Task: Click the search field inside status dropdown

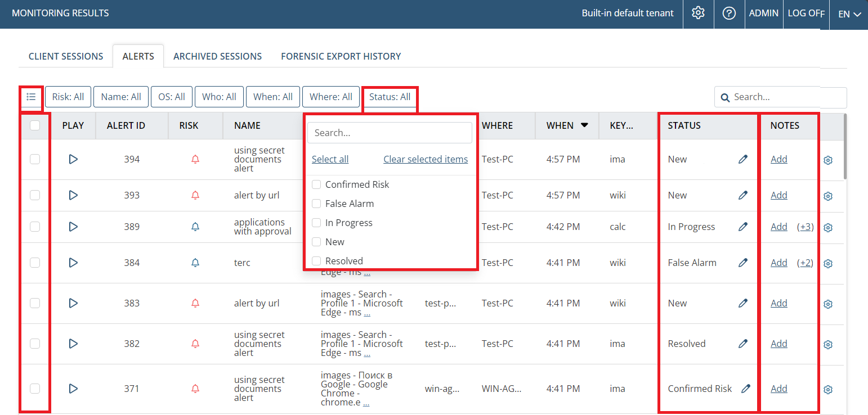Action: tap(390, 133)
